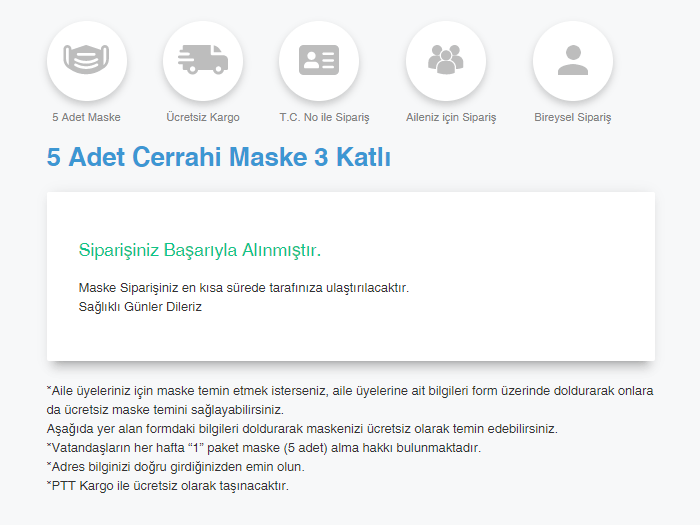
Task: Click the "Maske Siparişiniz en kısa sürede" text
Action: coord(243,288)
